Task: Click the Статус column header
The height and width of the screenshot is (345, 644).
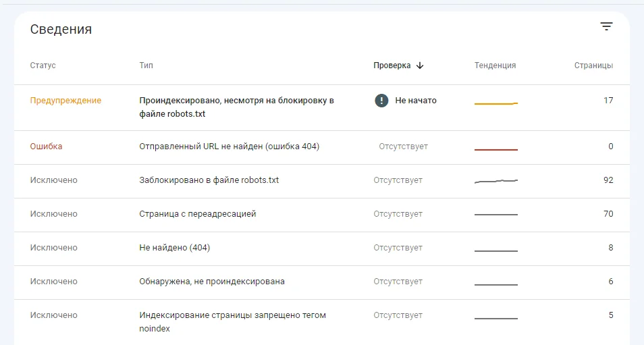Action: (43, 65)
